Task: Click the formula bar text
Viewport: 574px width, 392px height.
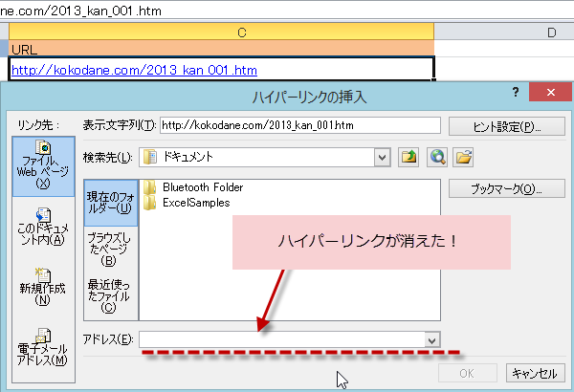Action: click(x=80, y=11)
